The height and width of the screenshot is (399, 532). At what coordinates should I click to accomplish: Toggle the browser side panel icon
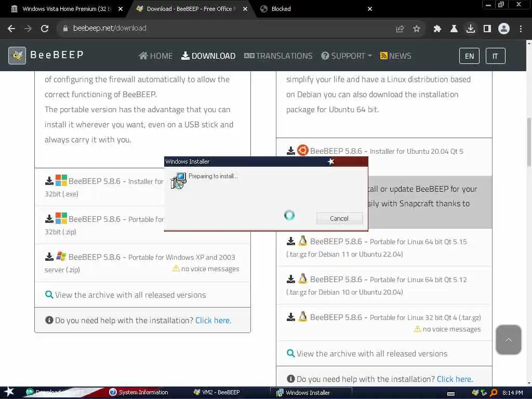click(487, 29)
